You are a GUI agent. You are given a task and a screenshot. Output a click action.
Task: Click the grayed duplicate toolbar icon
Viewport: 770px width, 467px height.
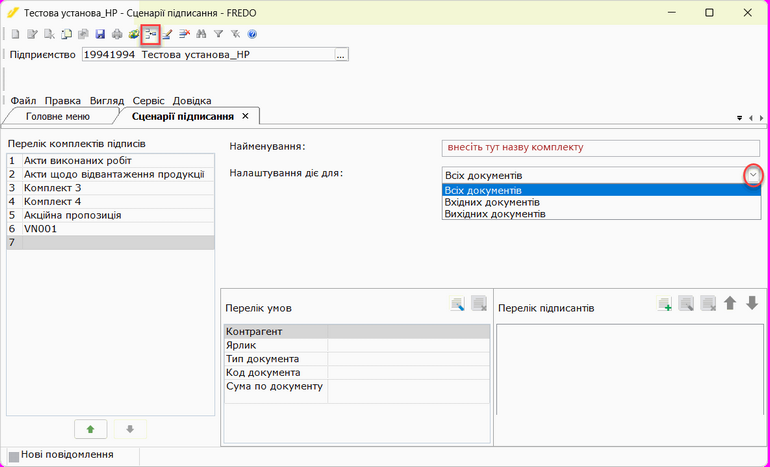(x=83, y=34)
